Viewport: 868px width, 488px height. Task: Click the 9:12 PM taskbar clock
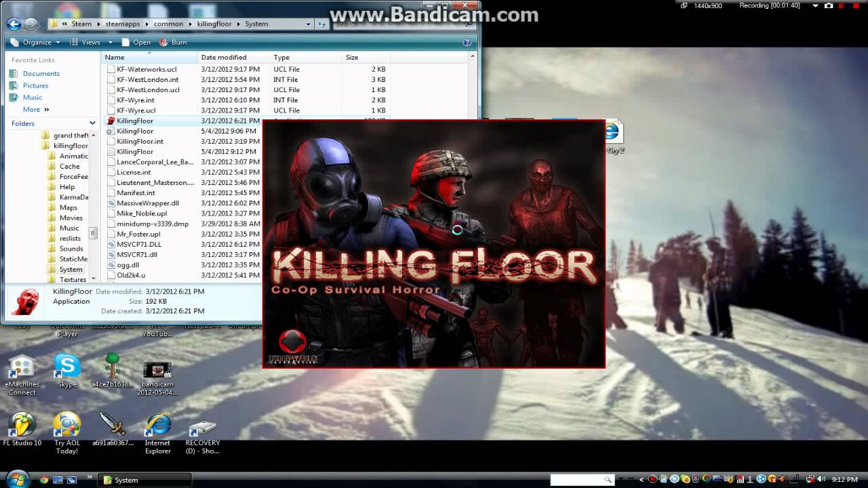click(x=845, y=480)
